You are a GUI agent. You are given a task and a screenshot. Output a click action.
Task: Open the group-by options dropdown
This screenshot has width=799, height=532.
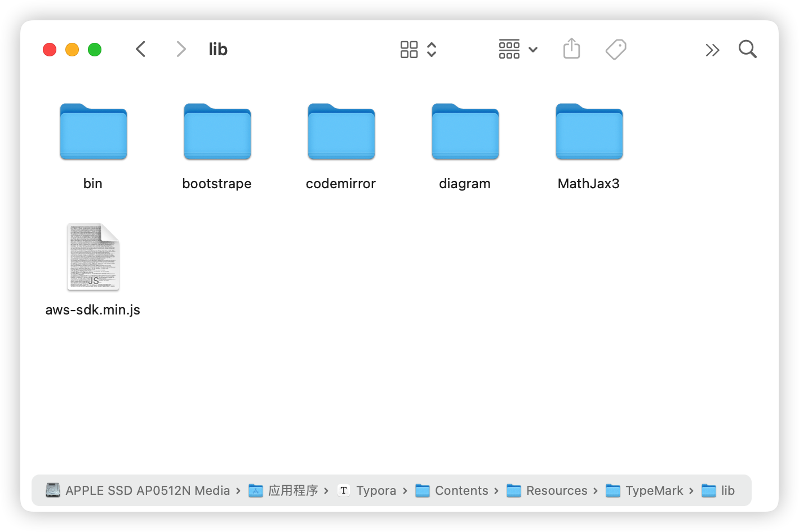[518, 49]
